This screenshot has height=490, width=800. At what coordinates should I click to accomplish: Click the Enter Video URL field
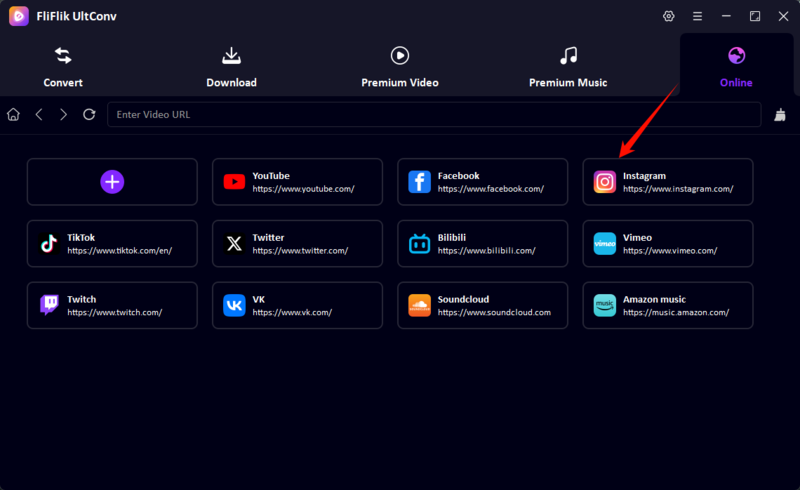pyautogui.click(x=434, y=114)
